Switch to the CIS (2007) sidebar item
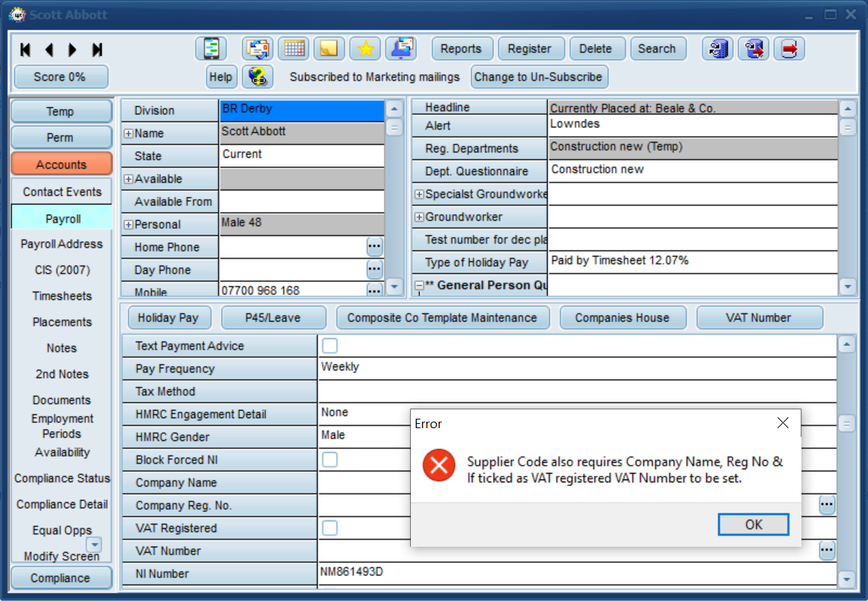The height and width of the screenshot is (601, 868). (x=61, y=270)
